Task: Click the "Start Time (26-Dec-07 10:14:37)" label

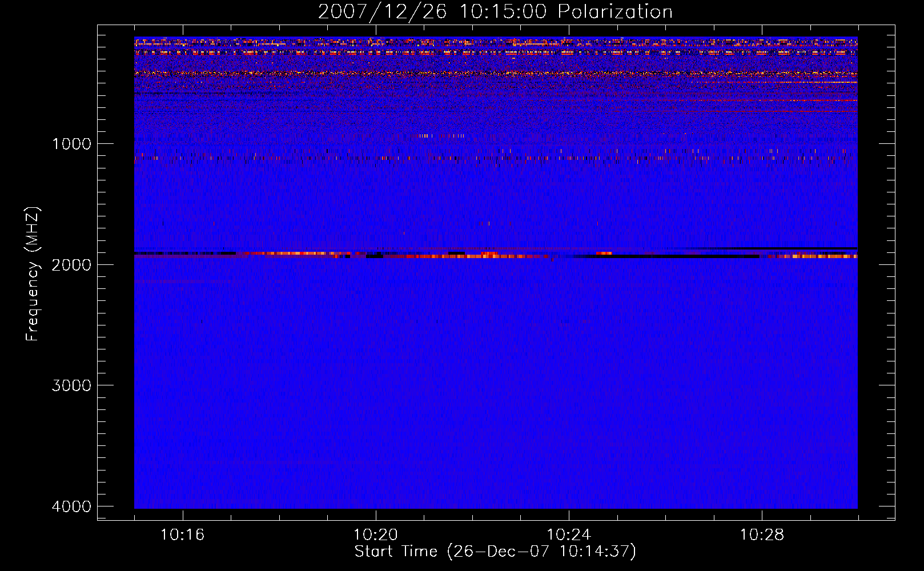Action: [x=495, y=552]
